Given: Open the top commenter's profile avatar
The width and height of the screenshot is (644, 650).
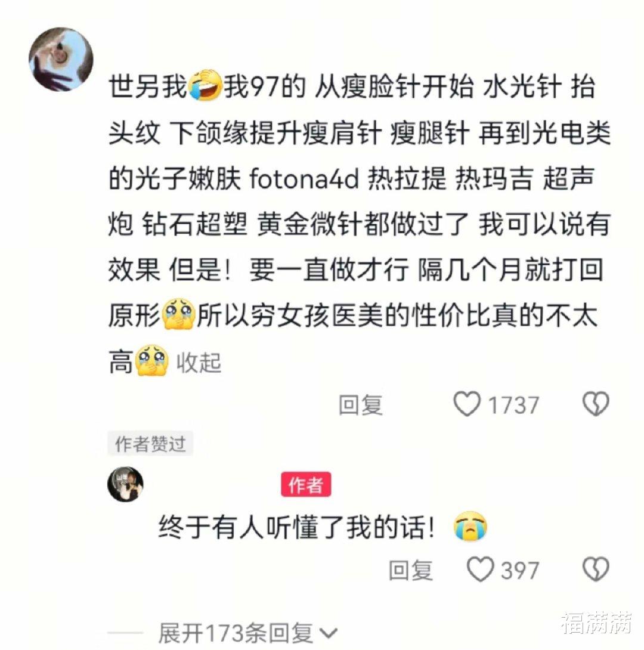Looking at the screenshot, I should tap(61, 59).
